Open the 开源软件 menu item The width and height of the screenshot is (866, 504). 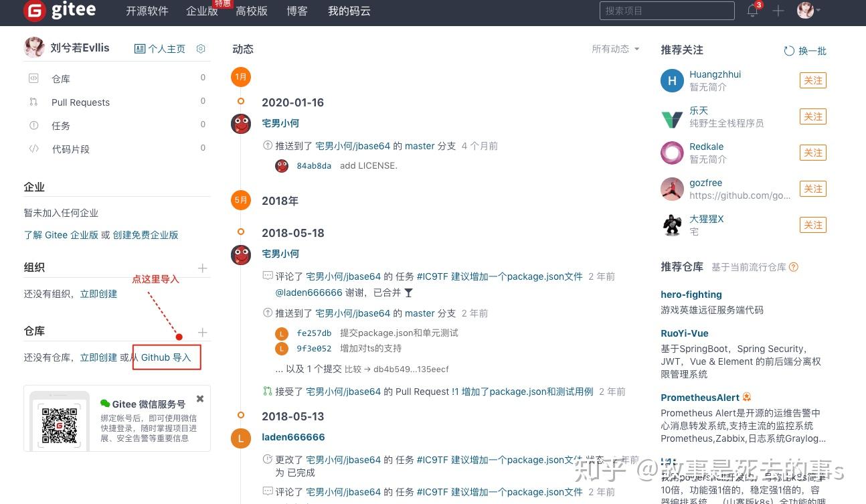(x=147, y=11)
